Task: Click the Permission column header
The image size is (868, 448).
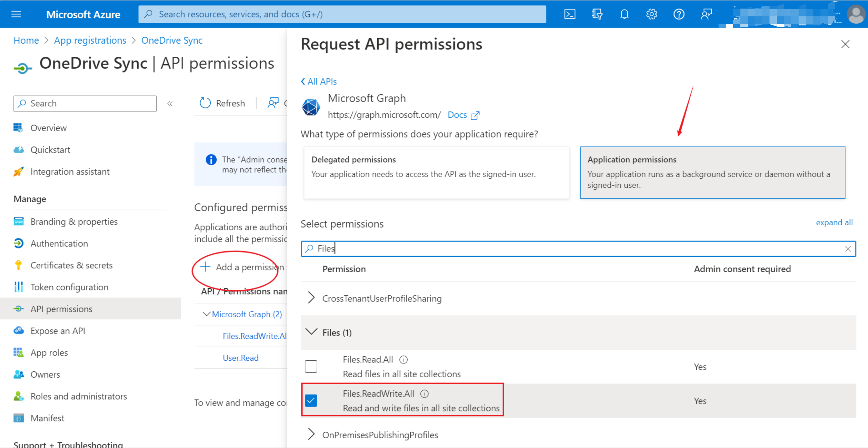Action: tap(344, 269)
